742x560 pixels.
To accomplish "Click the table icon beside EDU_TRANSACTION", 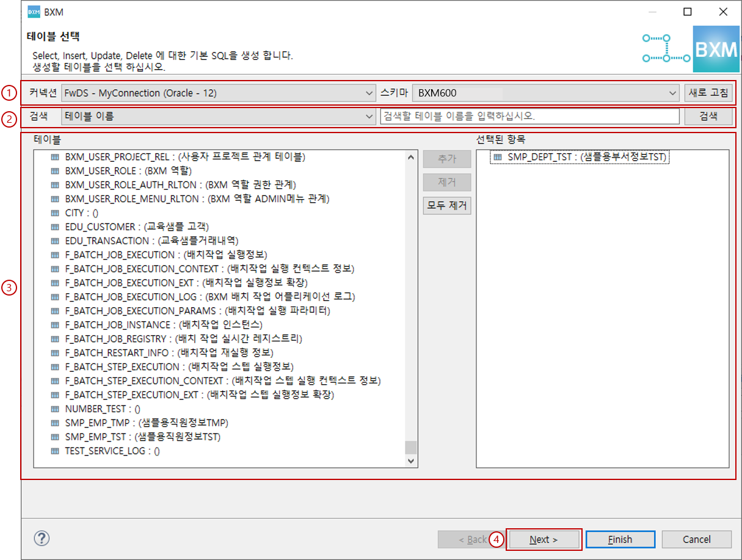I will 56,241.
